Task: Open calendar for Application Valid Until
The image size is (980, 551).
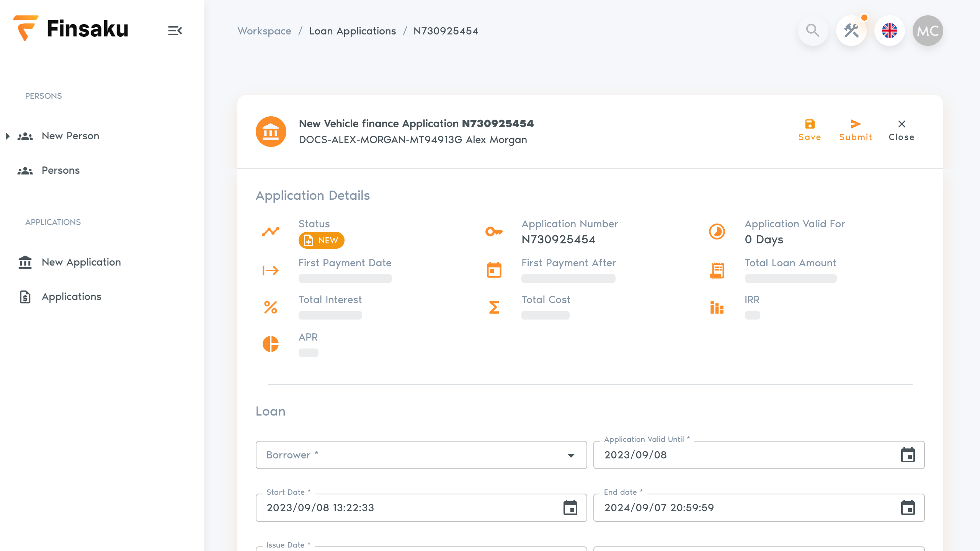Action: (908, 455)
